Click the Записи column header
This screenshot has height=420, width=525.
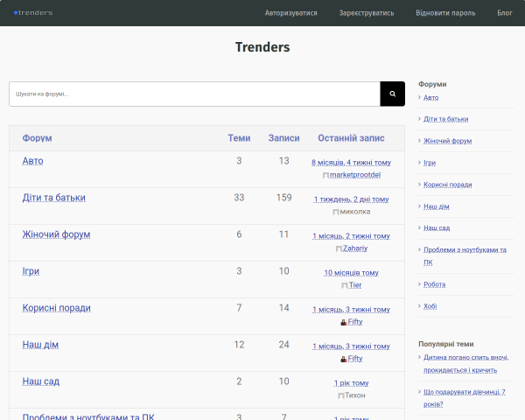coord(283,138)
